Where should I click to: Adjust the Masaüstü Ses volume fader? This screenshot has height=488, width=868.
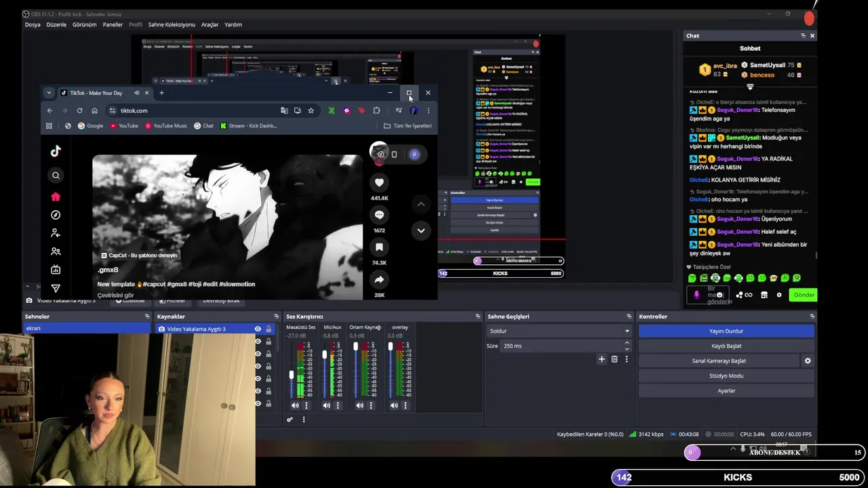pos(292,374)
